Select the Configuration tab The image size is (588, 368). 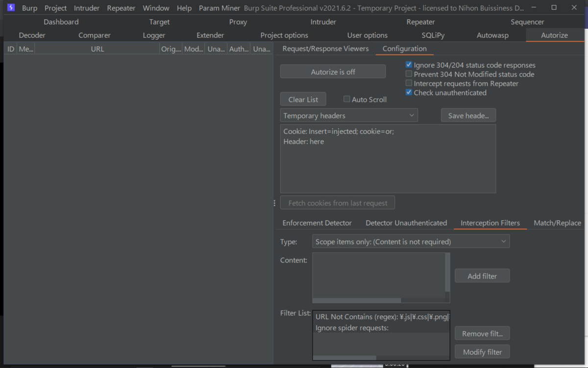pos(404,49)
